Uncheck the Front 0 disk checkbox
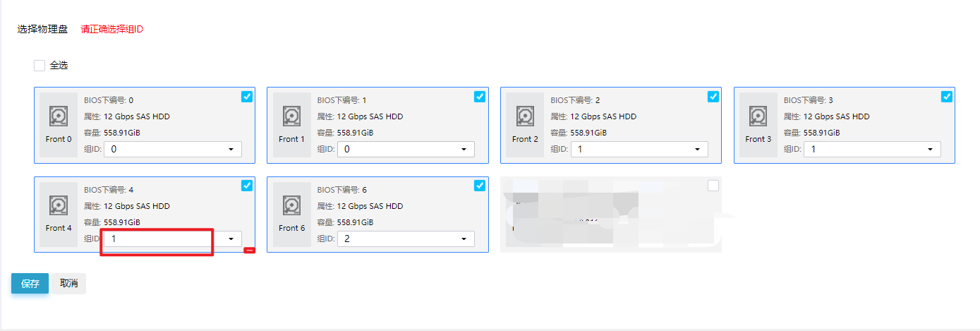Viewport: 980px width, 331px height. pos(246,97)
